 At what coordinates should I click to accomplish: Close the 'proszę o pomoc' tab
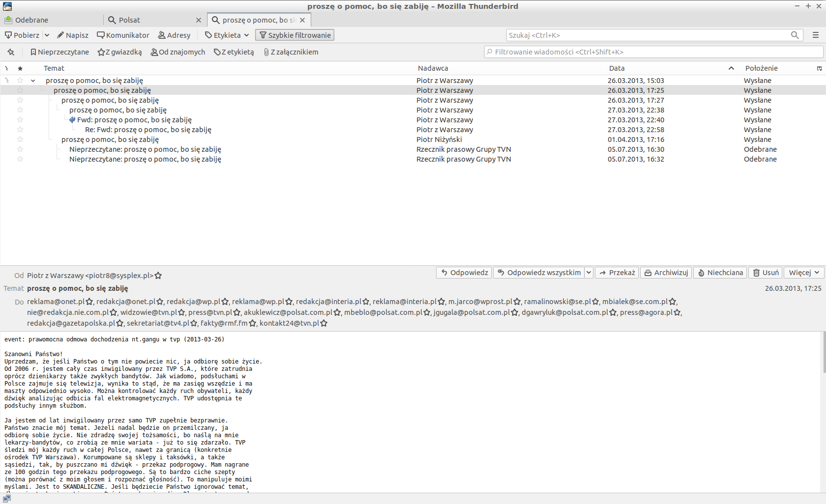pyautogui.click(x=302, y=20)
